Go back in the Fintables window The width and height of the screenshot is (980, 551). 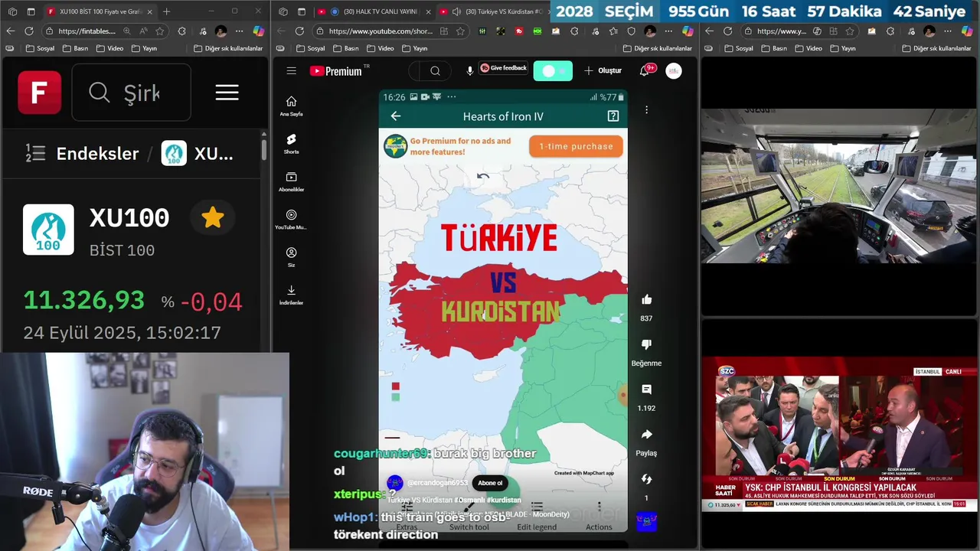click(x=10, y=31)
